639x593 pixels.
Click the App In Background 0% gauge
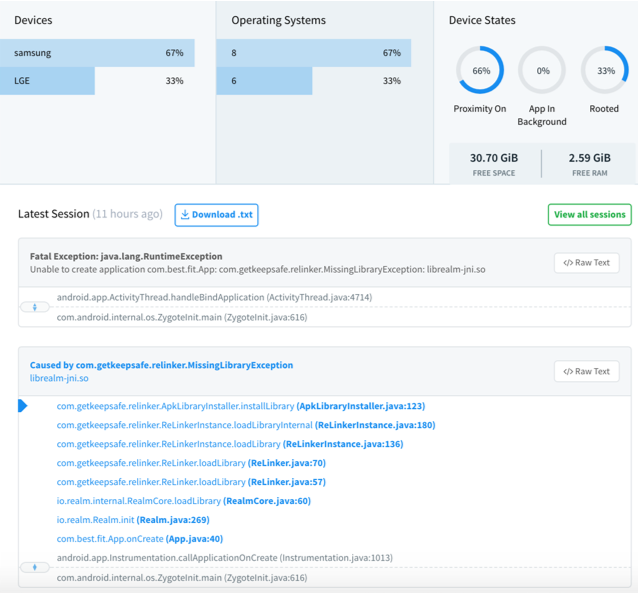[x=542, y=70]
